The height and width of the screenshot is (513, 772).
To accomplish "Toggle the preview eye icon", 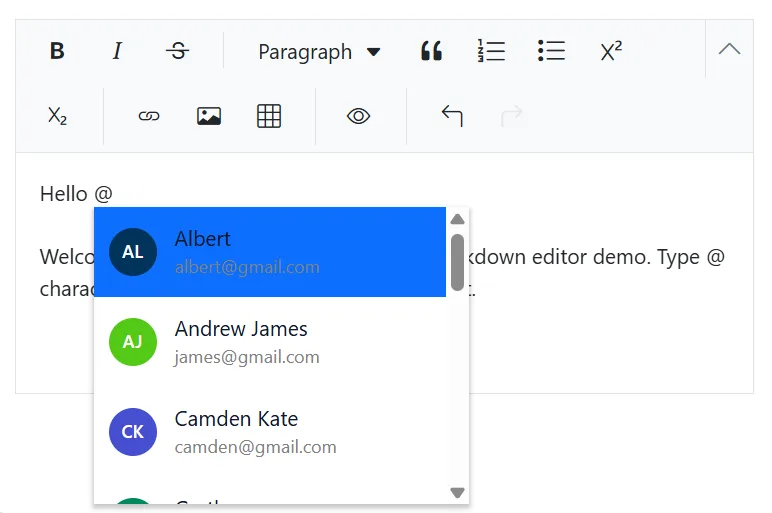I will click(358, 116).
